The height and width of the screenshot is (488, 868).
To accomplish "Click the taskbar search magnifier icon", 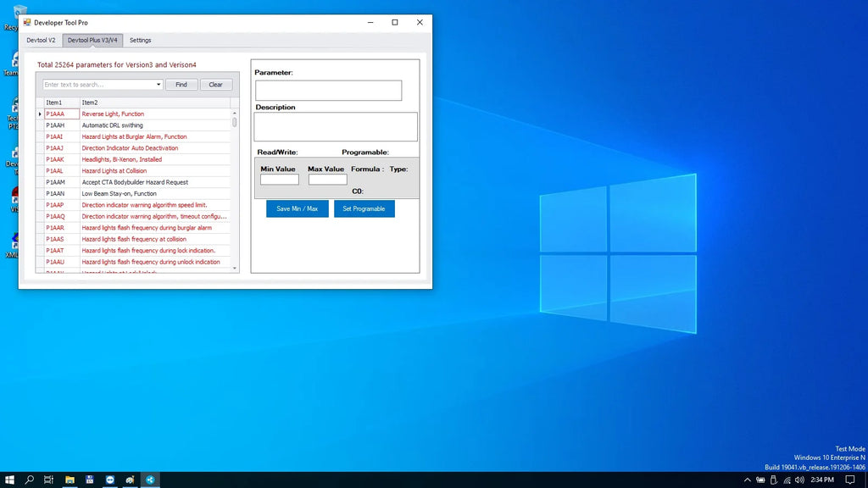I will (x=30, y=480).
